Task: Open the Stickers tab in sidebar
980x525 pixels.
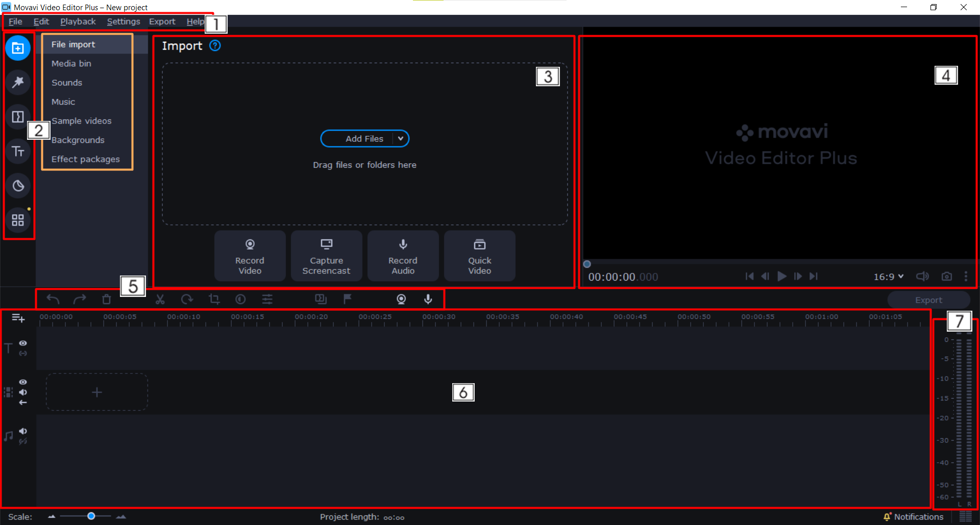Action: coord(18,186)
